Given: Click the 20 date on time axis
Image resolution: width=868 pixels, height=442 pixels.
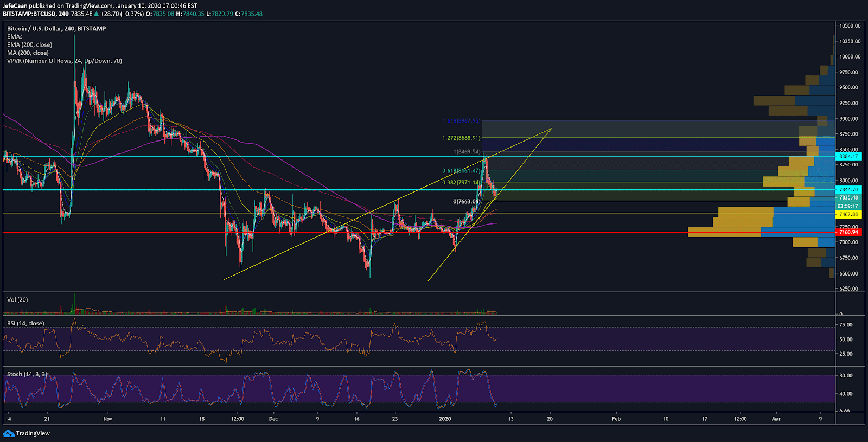Looking at the screenshot, I should pyautogui.click(x=550, y=419).
